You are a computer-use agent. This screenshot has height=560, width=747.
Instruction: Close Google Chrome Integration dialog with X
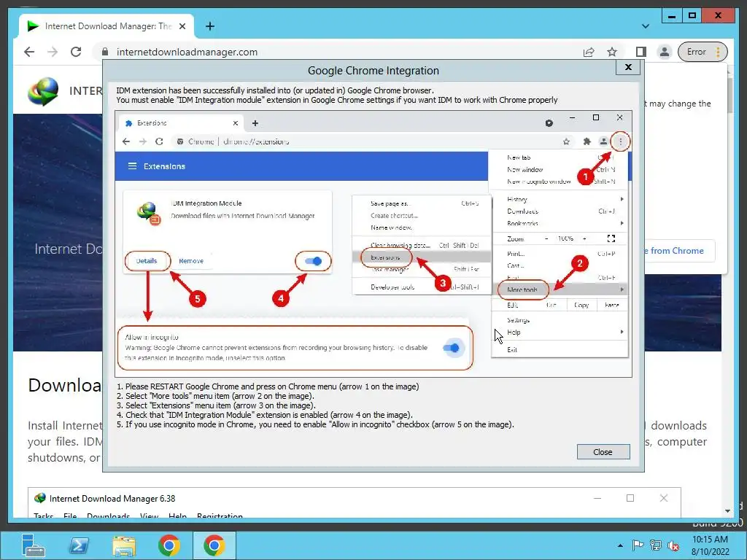628,67
